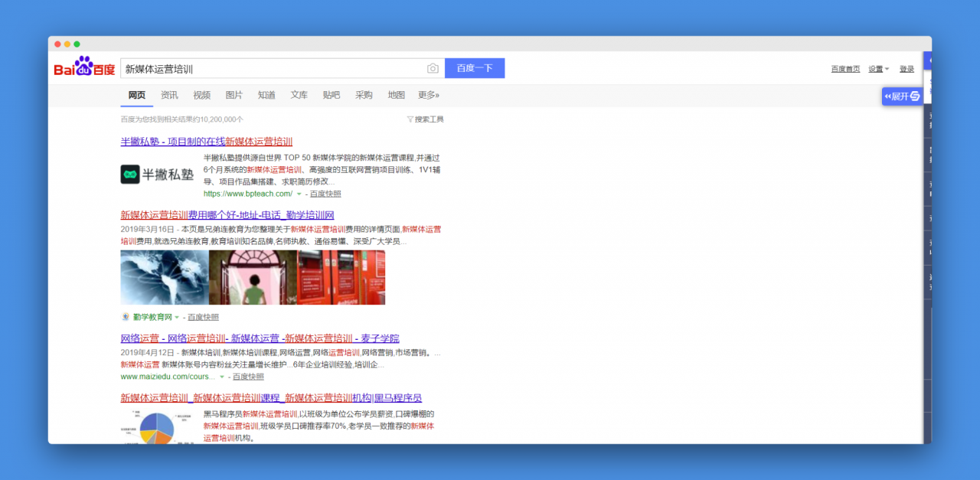
Task: Click the Baidu logo
Action: [84, 67]
